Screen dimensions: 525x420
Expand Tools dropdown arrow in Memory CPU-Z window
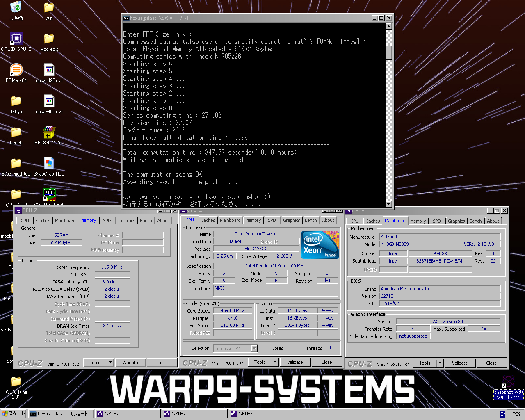click(110, 363)
